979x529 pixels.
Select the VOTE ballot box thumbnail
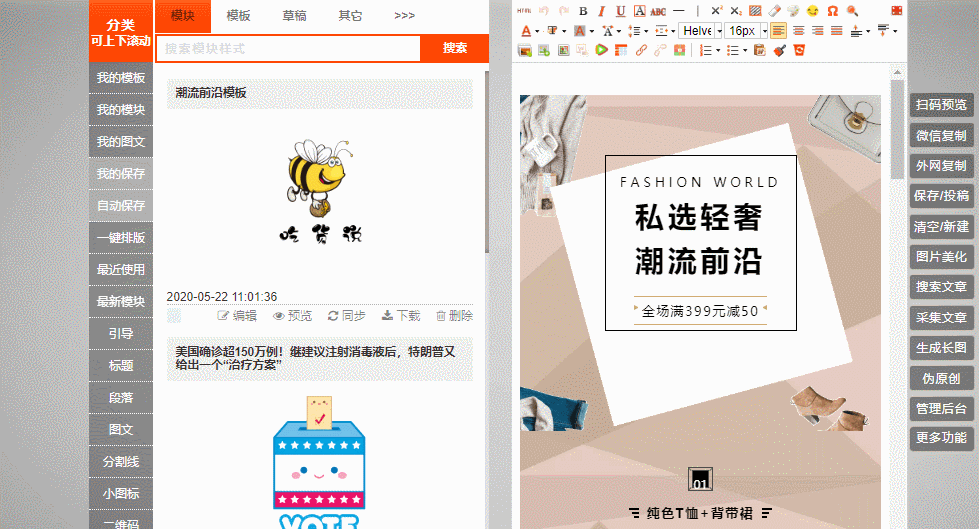319,462
